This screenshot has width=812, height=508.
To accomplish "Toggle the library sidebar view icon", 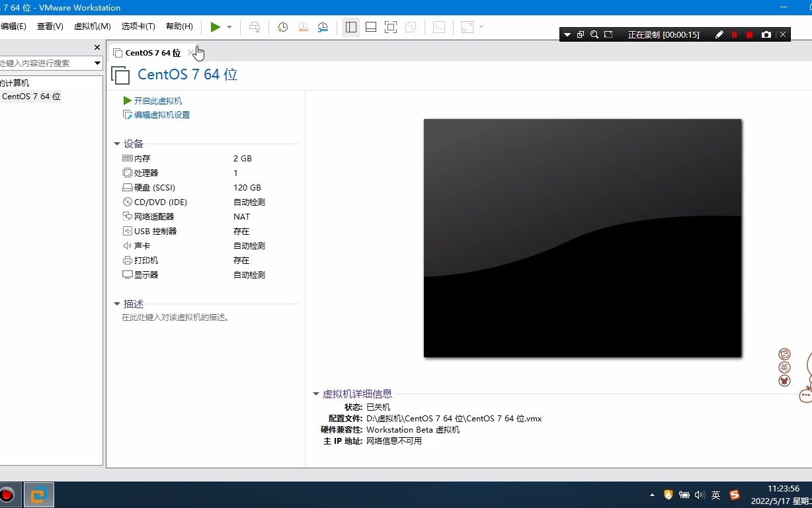I will (351, 27).
